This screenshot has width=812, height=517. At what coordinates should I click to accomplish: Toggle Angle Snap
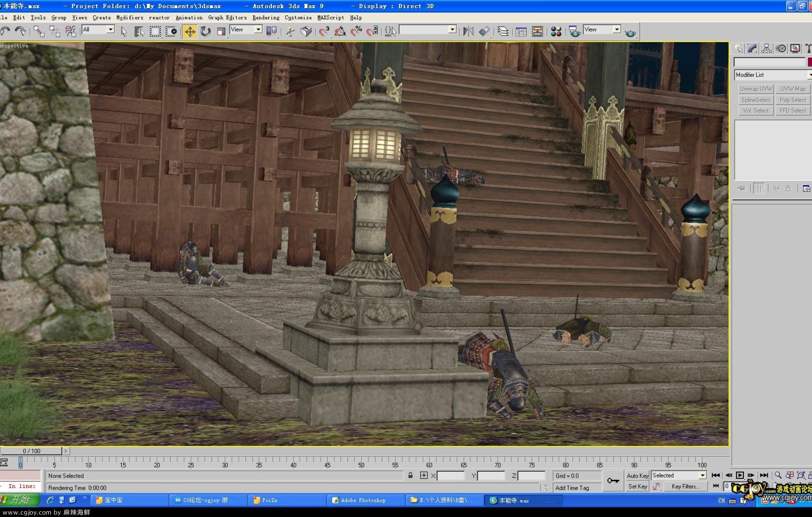pyautogui.click(x=340, y=31)
